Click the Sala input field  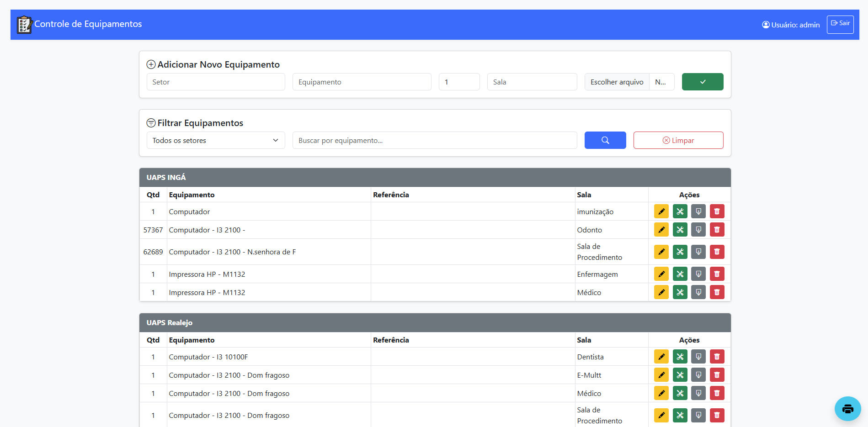[532, 82]
